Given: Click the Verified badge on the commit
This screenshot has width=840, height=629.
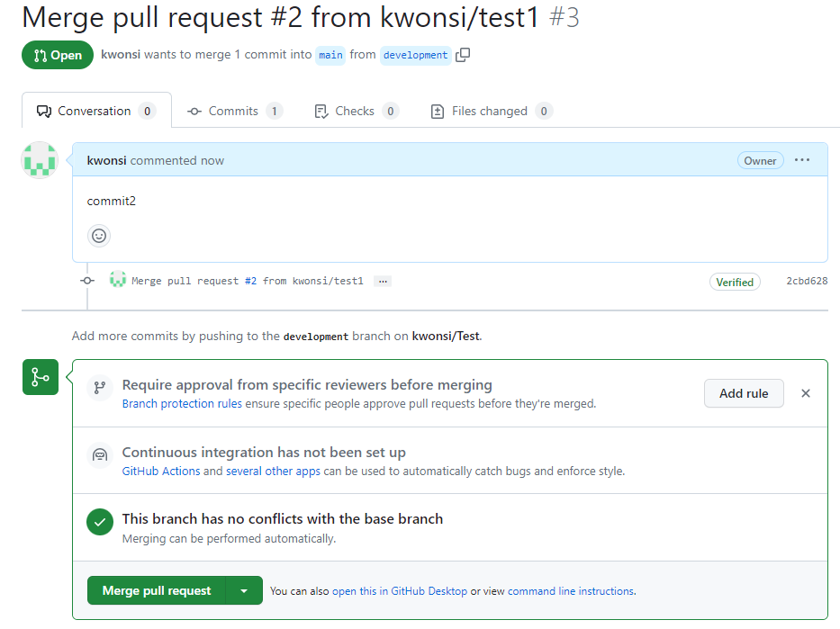Looking at the screenshot, I should pos(735,283).
